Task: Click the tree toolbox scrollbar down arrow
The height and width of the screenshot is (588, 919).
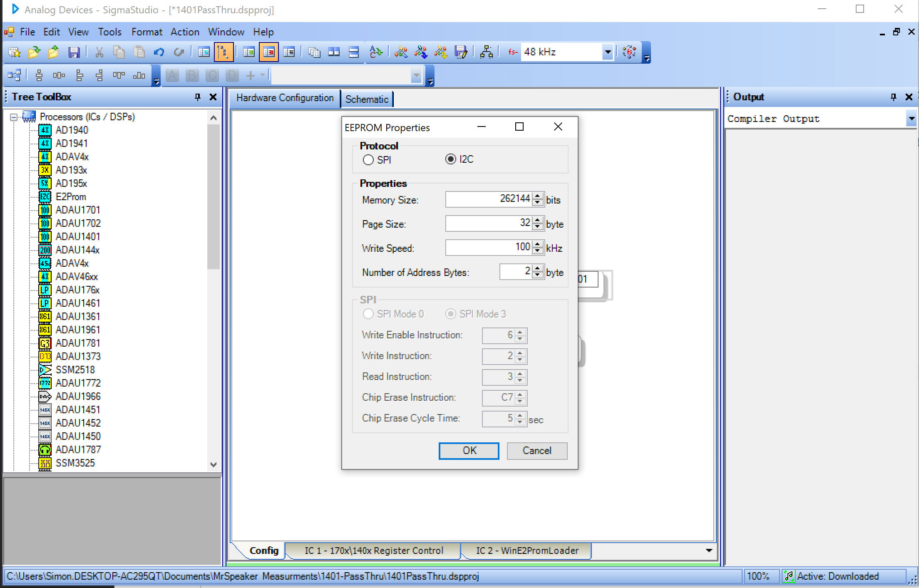Action: point(214,465)
